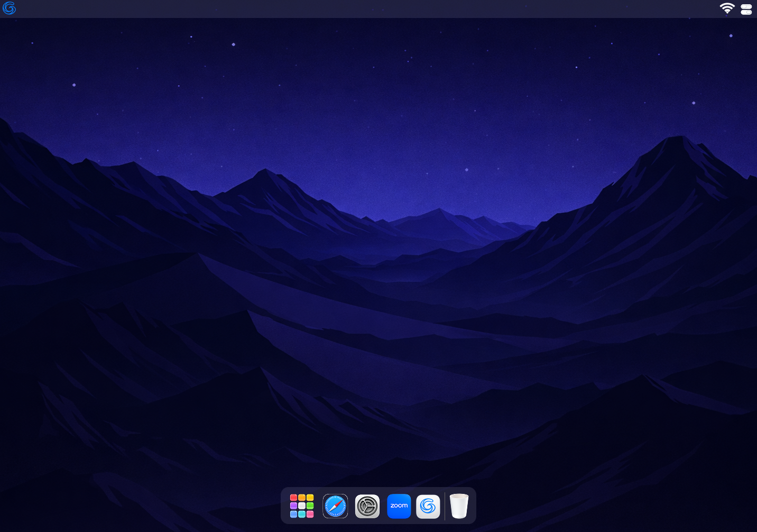Click the swirl logo in the menu bar
Viewport: 757px width, 532px height.
coord(9,8)
